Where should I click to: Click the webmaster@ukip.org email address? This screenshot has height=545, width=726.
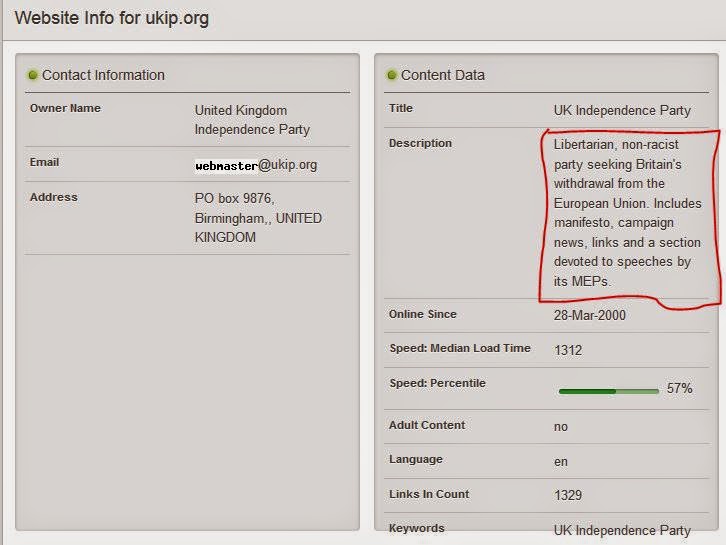click(256, 165)
